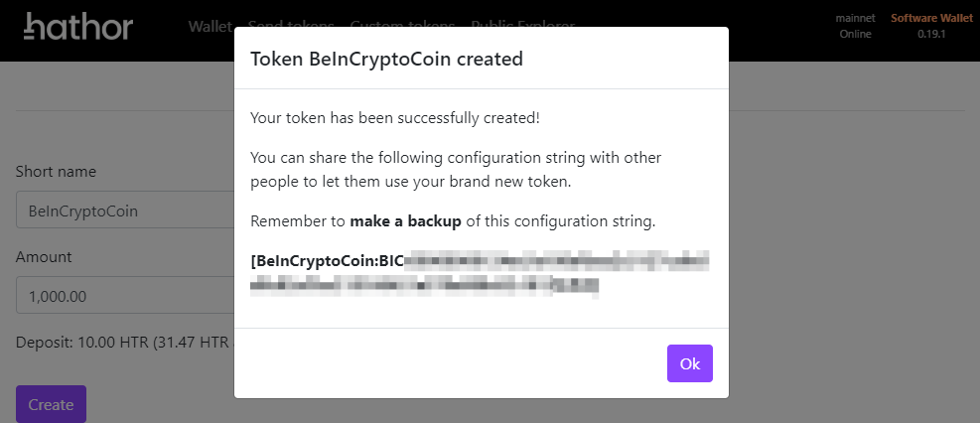Click the 0.19.1 version number
This screenshot has width=980, height=423.
coord(931,34)
